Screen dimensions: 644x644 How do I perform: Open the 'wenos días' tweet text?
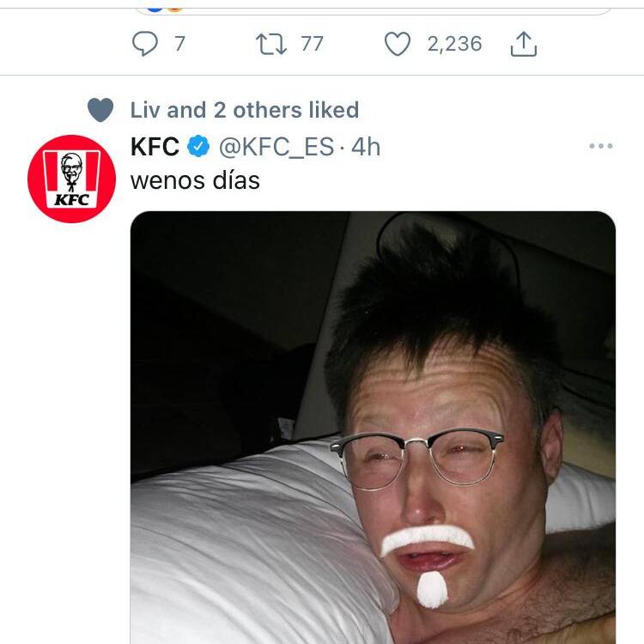[x=195, y=180]
